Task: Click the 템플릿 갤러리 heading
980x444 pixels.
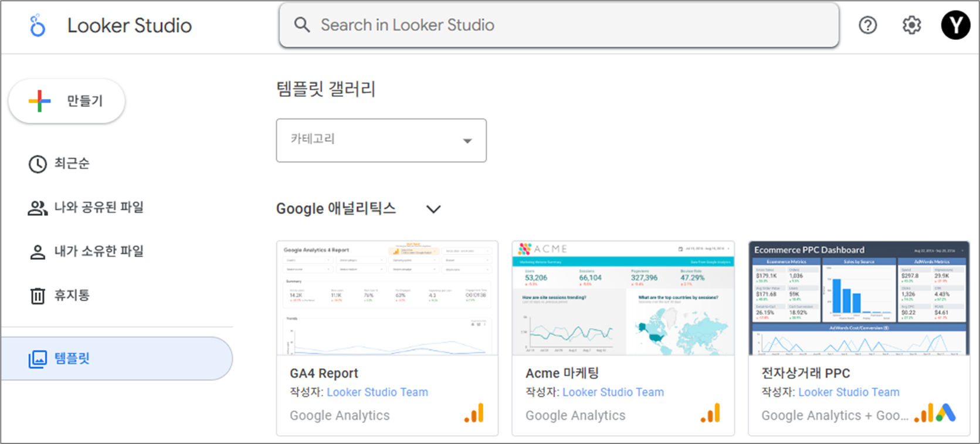Action: 325,89
